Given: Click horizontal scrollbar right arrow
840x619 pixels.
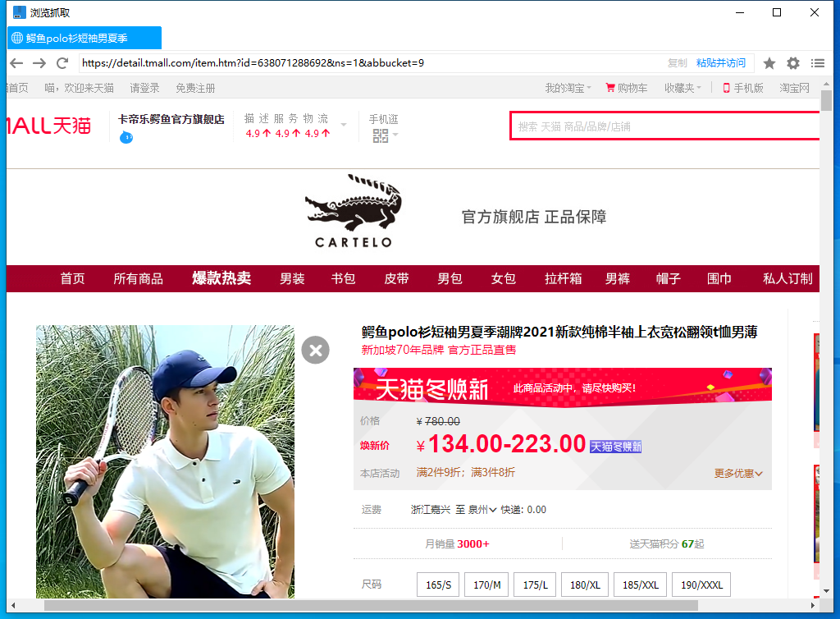Looking at the screenshot, I should pos(813,606).
